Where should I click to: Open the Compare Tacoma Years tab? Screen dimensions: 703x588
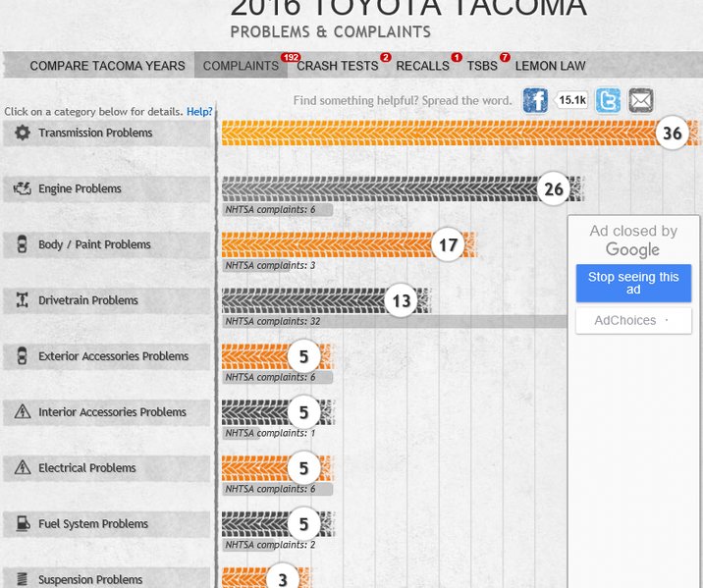(107, 66)
